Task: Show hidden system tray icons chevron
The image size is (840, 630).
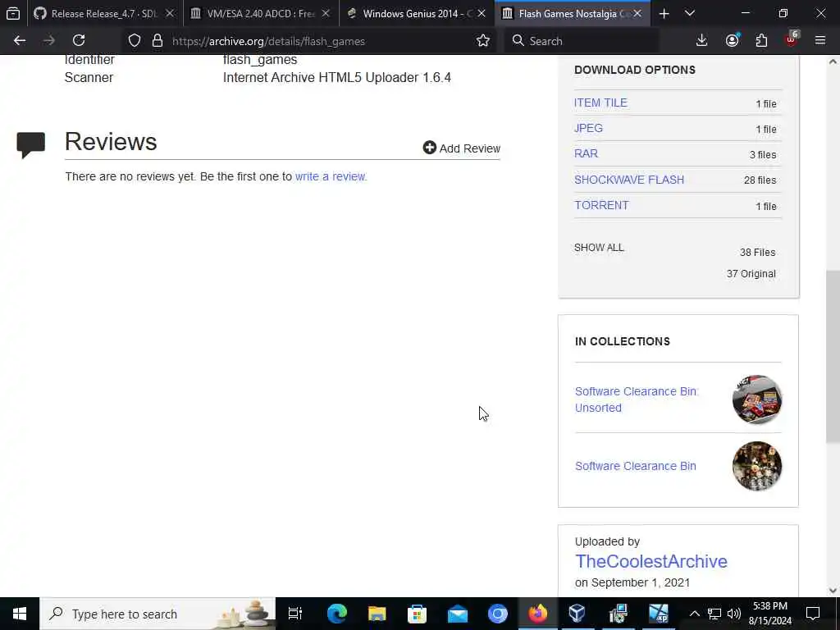Action: (x=694, y=614)
